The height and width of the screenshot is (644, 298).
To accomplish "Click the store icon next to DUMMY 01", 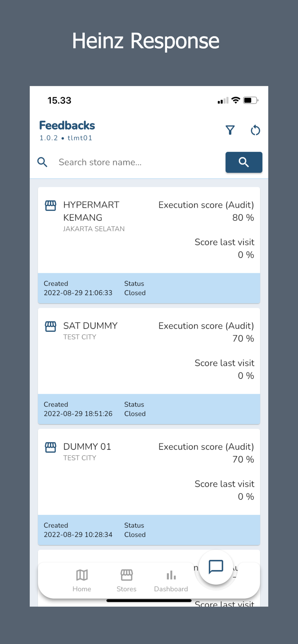I will click(x=51, y=447).
